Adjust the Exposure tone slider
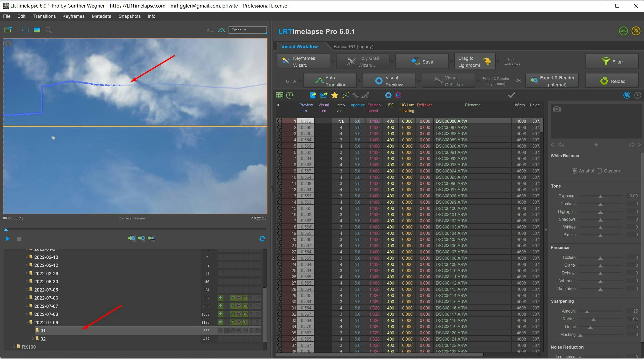 tap(600, 196)
